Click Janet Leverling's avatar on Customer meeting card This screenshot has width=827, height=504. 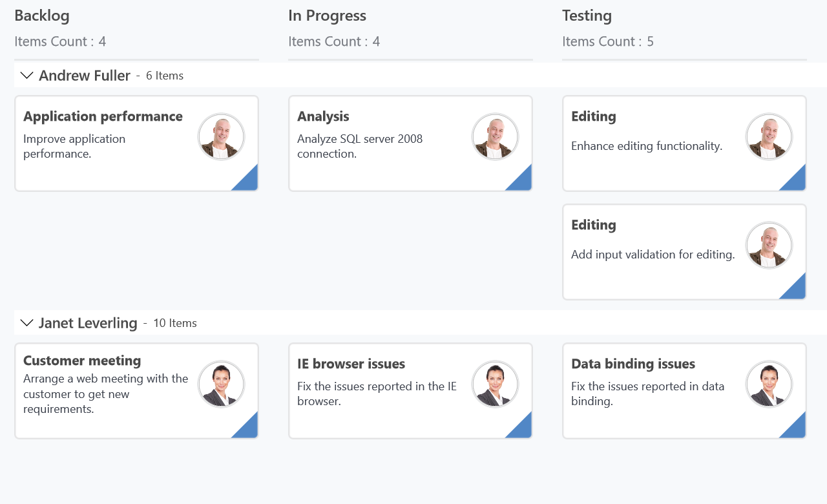point(221,384)
